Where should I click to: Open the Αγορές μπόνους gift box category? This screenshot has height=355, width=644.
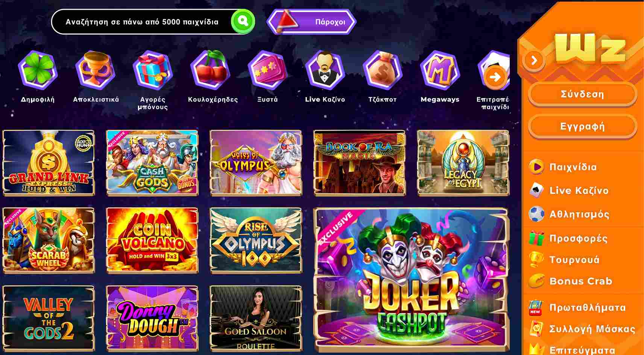pyautogui.click(x=153, y=70)
